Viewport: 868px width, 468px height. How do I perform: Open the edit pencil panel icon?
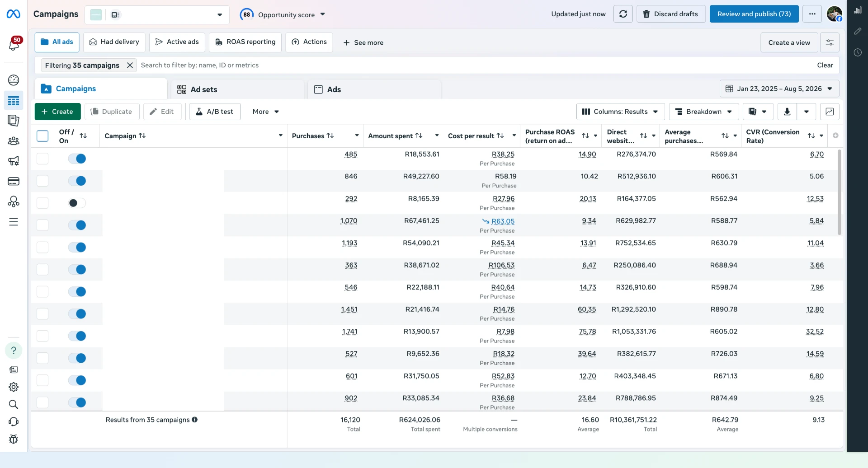click(x=858, y=31)
